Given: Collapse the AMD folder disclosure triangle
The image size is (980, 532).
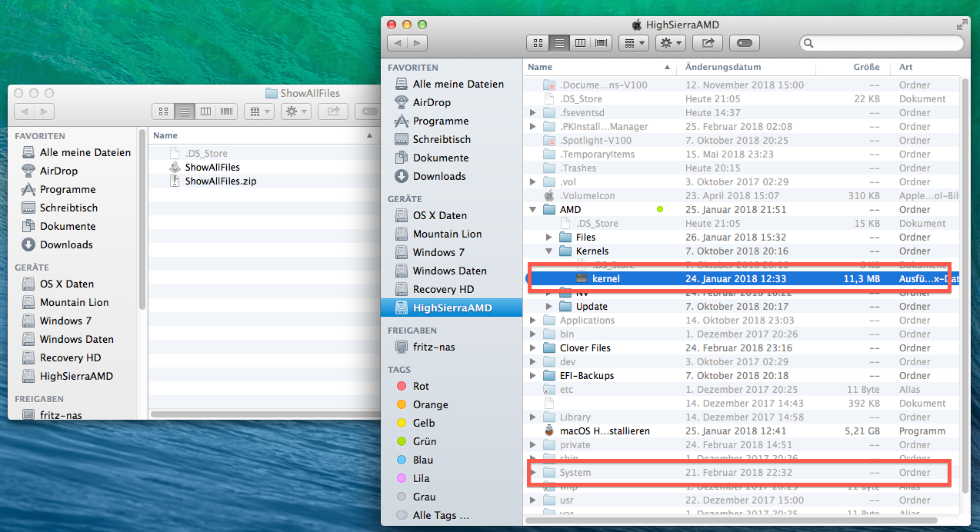Looking at the screenshot, I should (533, 210).
